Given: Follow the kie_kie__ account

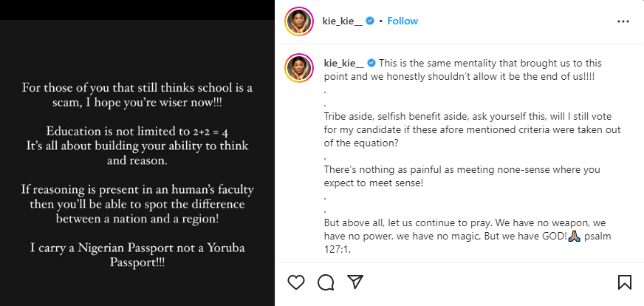Looking at the screenshot, I should point(403,21).
